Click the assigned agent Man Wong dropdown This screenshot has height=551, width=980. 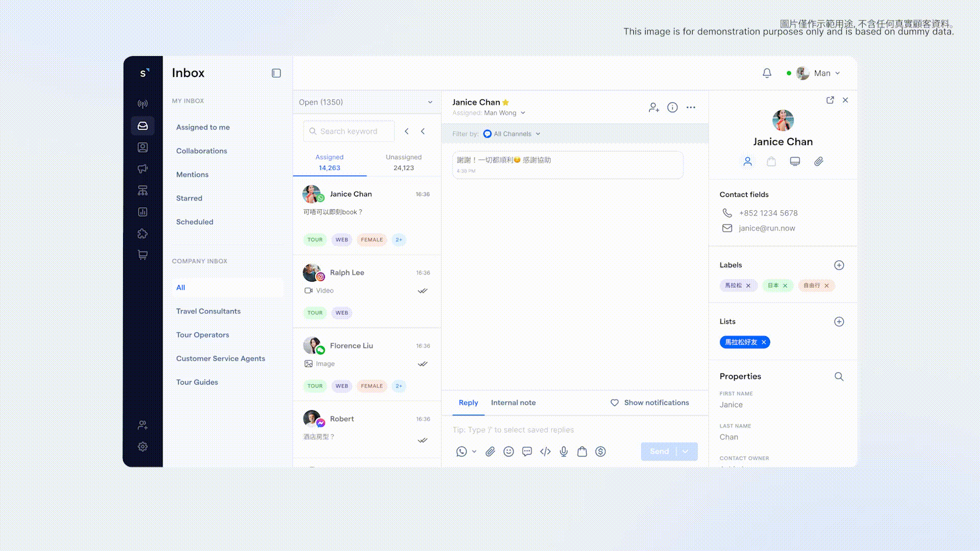[x=504, y=112]
